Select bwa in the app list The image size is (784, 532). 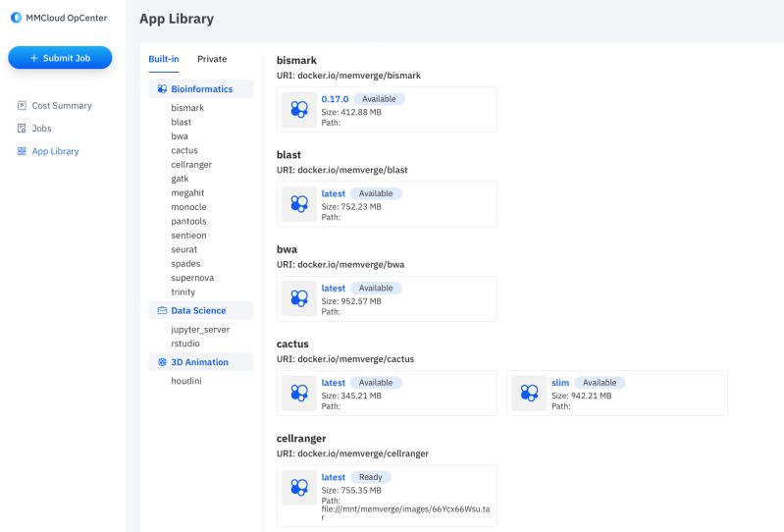180,136
